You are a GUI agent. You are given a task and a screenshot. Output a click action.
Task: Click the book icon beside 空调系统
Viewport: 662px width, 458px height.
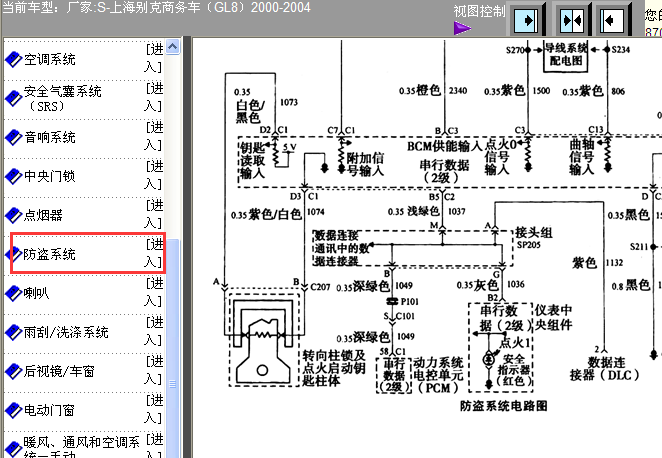point(13,60)
